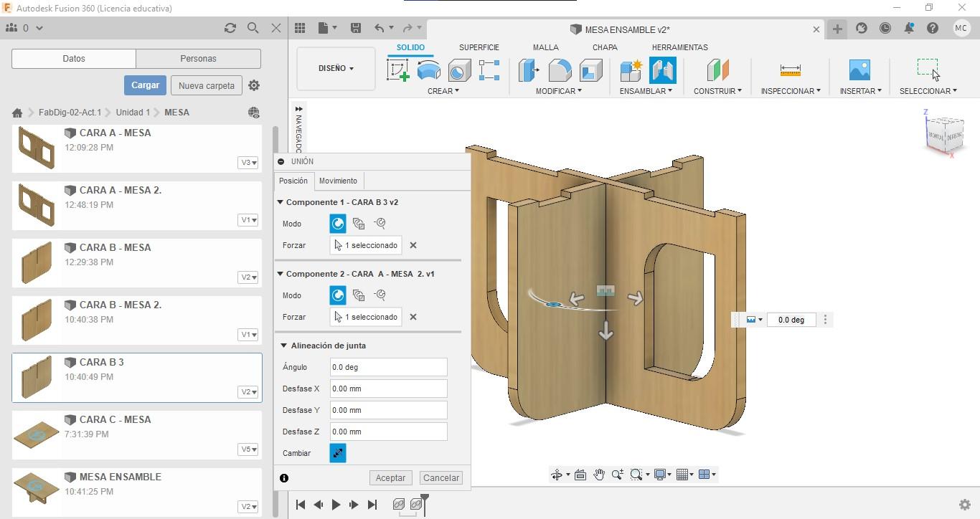Click the Construct Offset Plane icon
The width and height of the screenshot is (980, 519).
coord(717,70)
